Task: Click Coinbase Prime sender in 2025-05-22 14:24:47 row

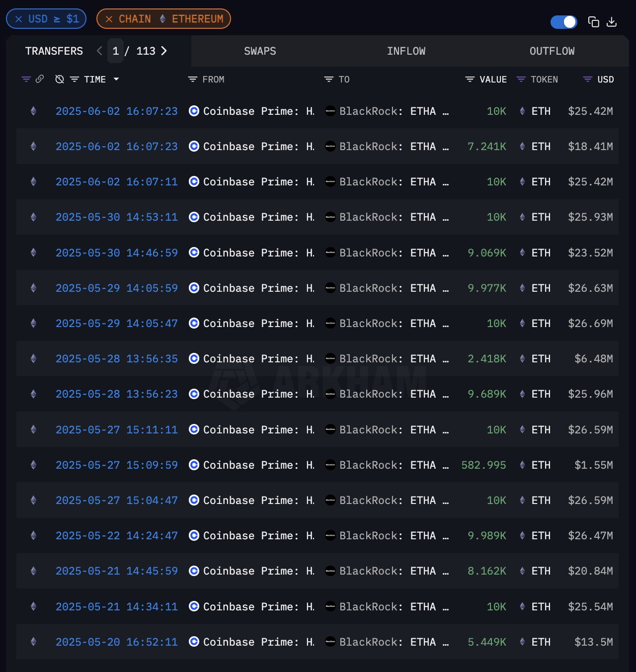Action: [258, 536]
